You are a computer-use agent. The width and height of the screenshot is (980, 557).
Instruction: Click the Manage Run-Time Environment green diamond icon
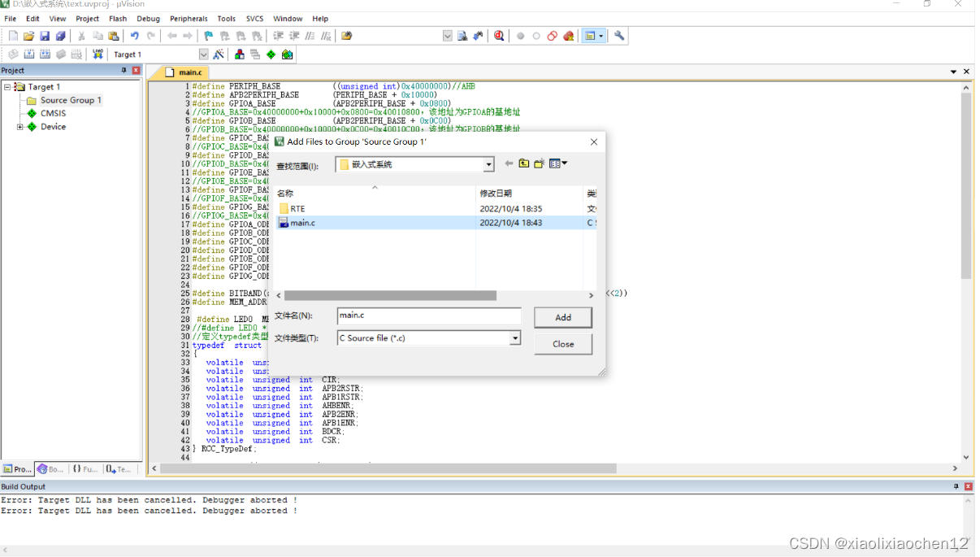click(271, 54)
